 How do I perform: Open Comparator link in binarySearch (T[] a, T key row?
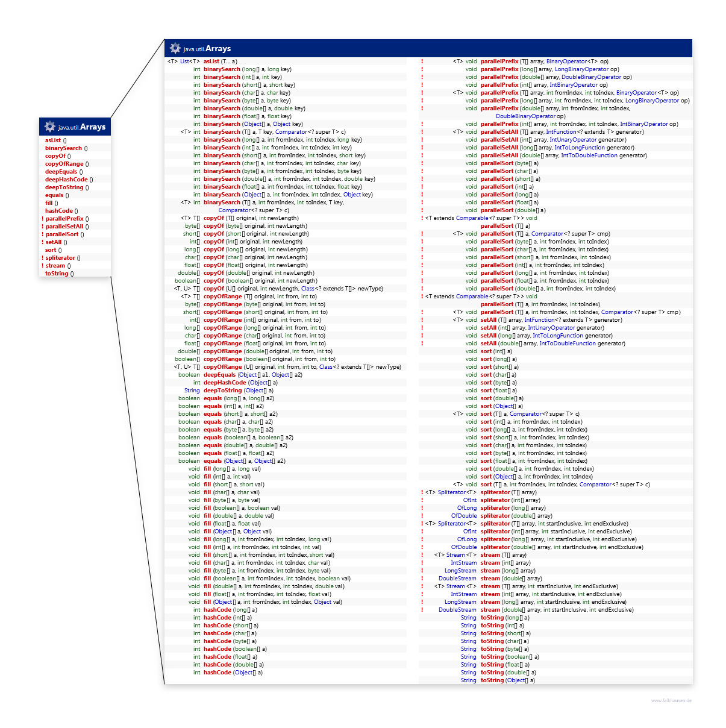(x=292, y=132)
